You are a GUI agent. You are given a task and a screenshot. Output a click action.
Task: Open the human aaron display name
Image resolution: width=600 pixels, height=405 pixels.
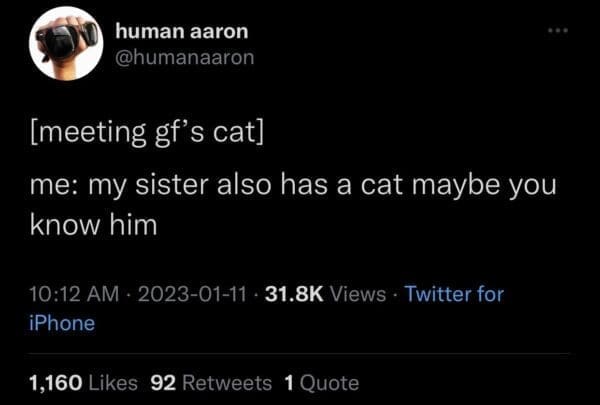[186, 34]
